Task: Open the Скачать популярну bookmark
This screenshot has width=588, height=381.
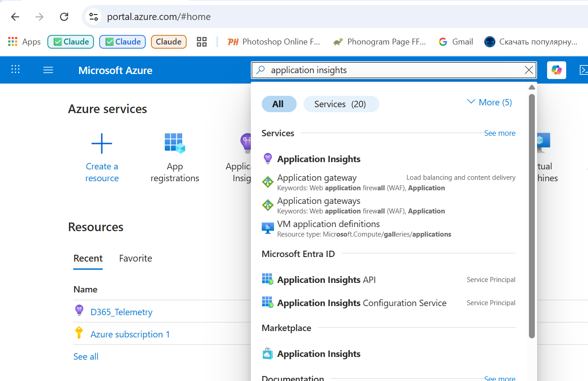Action: click(x=531, y=42)
